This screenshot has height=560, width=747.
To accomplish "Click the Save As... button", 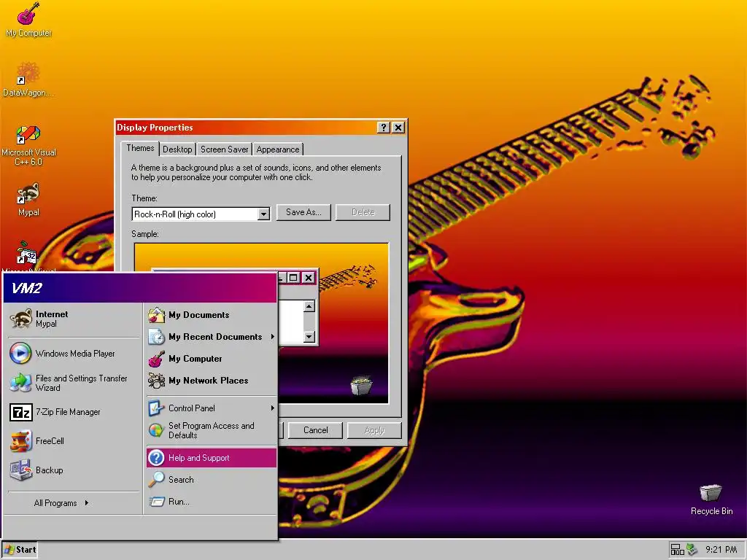I will (303, 212).
